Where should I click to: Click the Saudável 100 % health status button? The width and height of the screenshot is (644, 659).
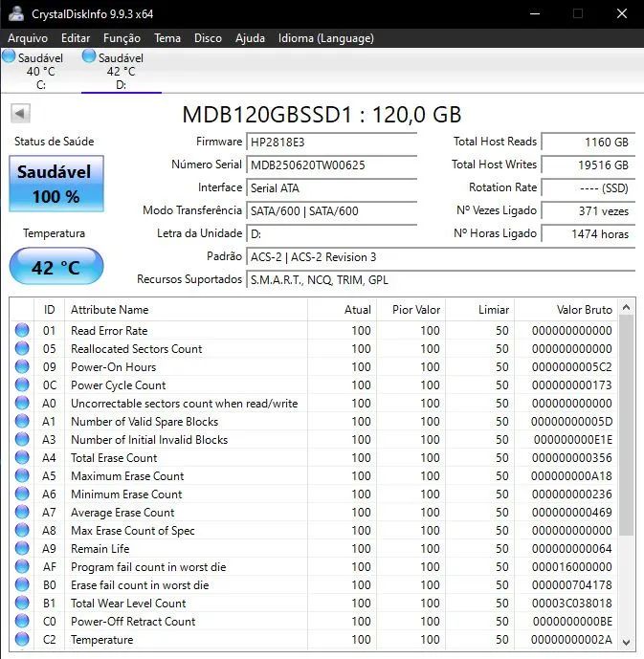(x=56, y=184)
